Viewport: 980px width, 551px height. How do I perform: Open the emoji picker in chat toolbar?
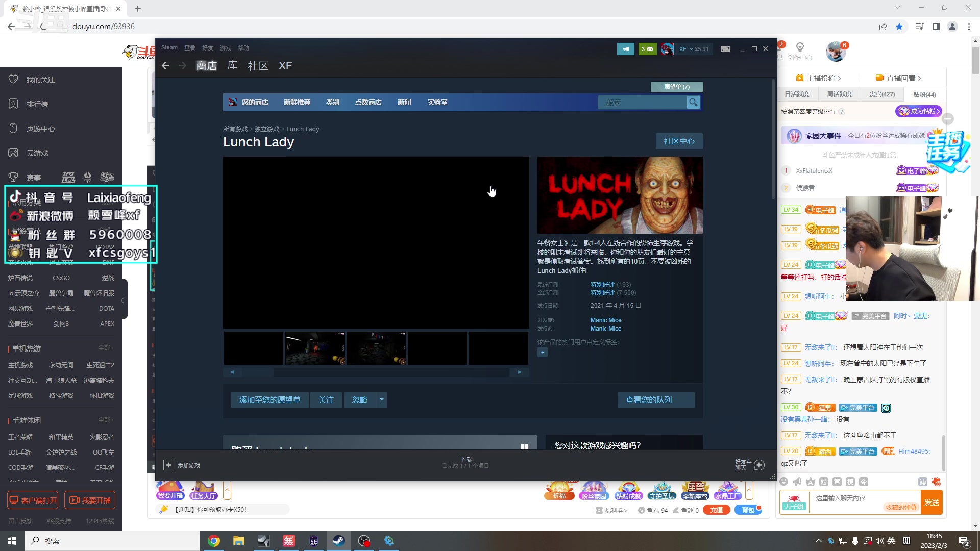784,482
